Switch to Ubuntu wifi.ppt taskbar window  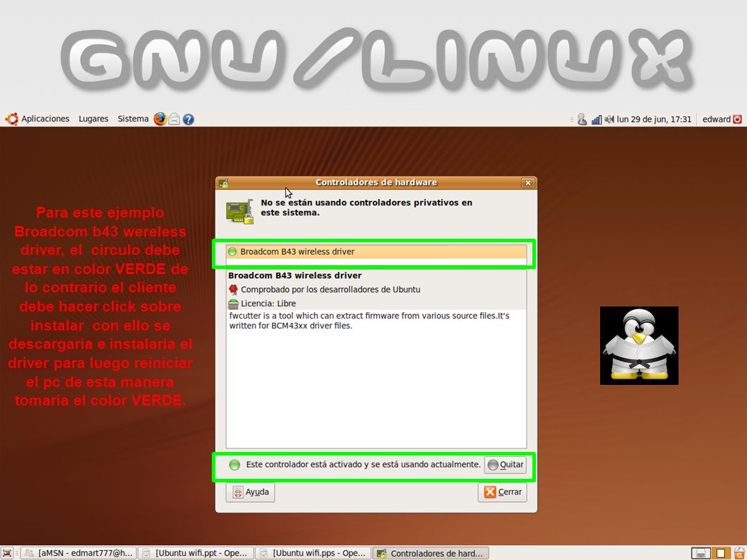coord(196,554)
